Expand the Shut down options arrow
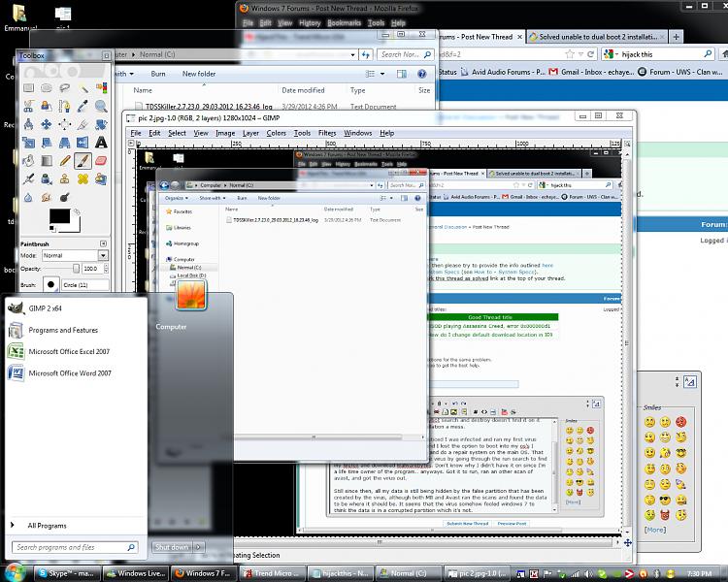This screenshot has width=728, height=582. tap(199, 547)
